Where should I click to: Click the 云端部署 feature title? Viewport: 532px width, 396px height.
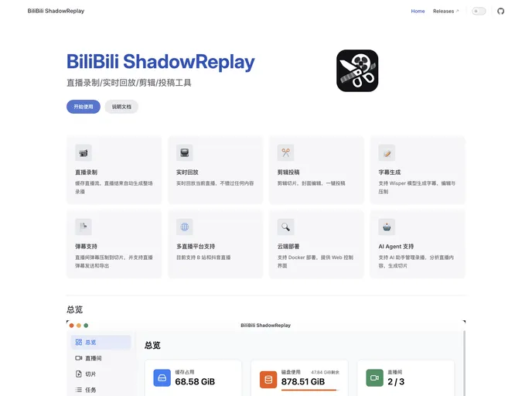(288, 247)
